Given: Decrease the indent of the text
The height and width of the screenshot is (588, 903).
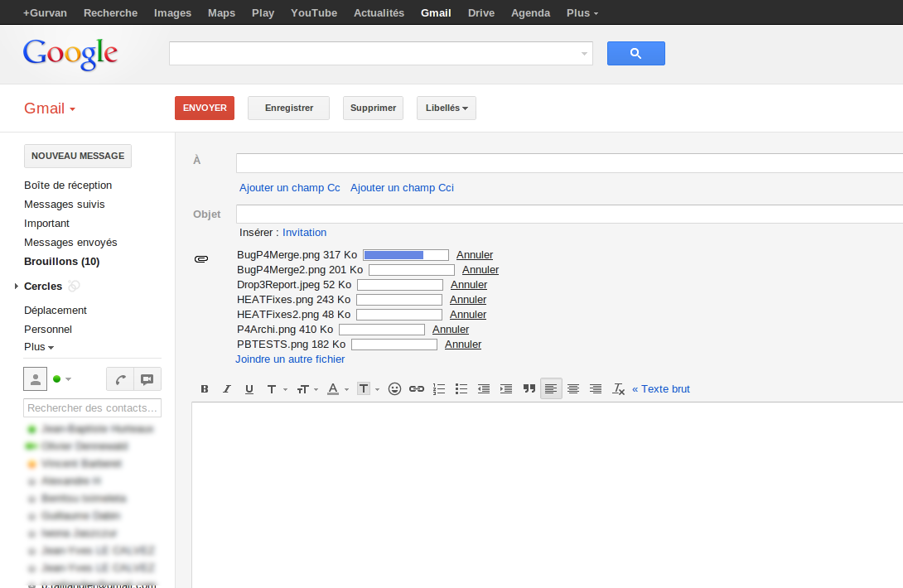Looking at the screenshot, I should 484,389.
